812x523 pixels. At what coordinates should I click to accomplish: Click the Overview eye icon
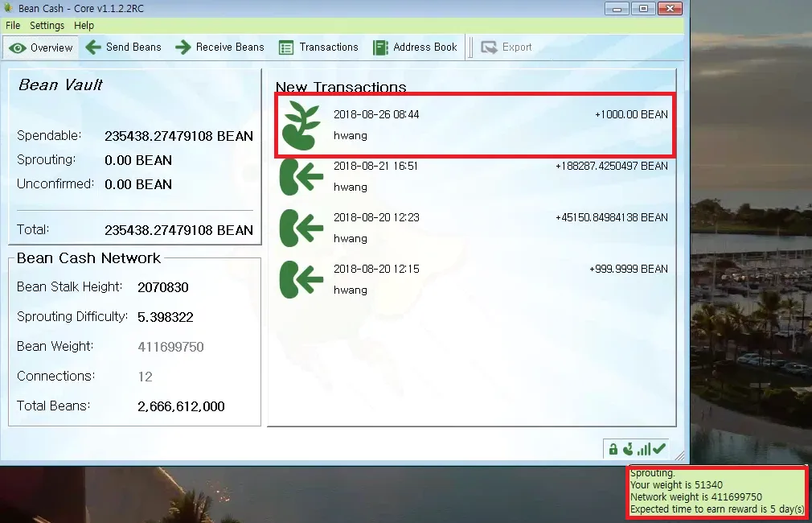[17, 48]
